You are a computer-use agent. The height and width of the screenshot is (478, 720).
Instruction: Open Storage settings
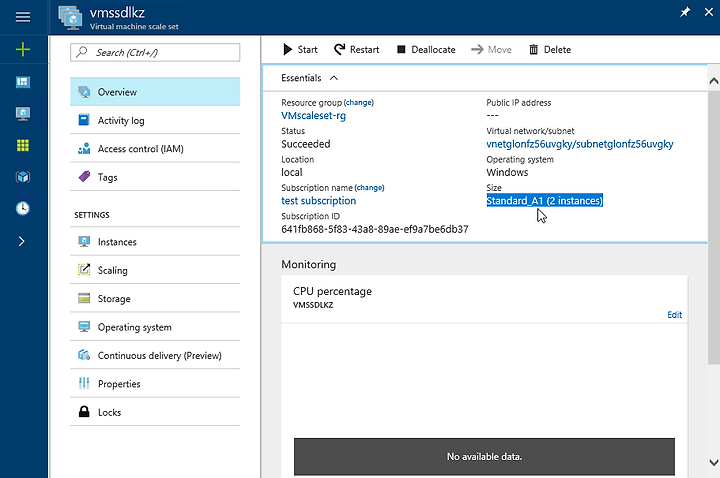click(155, 298)
